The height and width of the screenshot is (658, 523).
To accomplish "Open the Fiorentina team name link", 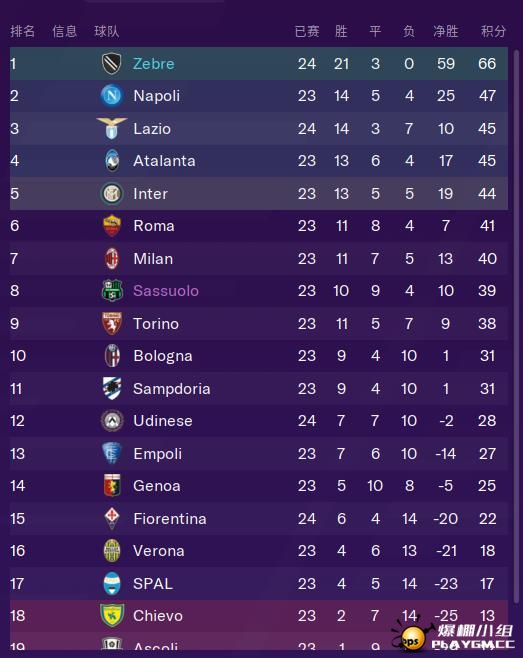I will pos(170,519).
